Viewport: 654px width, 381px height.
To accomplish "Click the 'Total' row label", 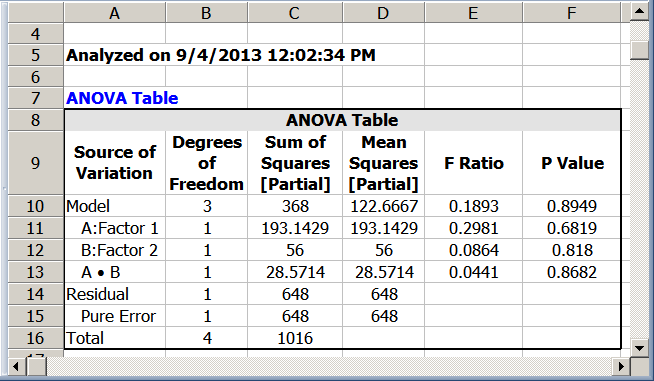I will click(85, 338).
